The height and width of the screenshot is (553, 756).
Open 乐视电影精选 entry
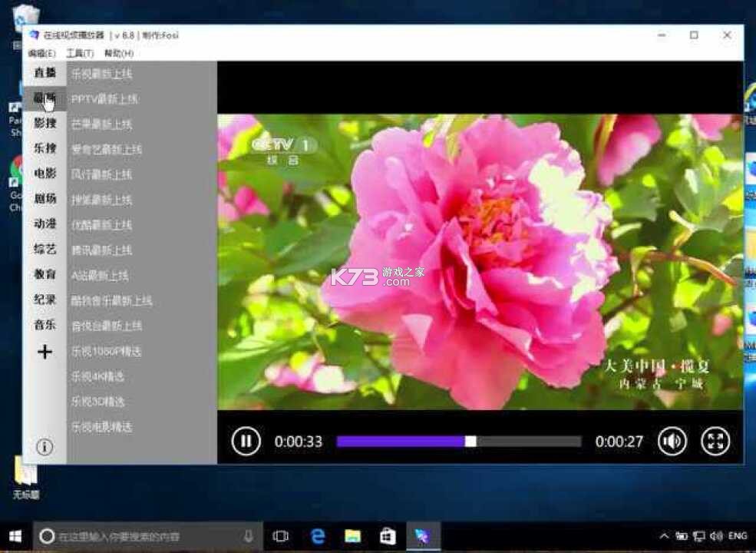(102, 426)
